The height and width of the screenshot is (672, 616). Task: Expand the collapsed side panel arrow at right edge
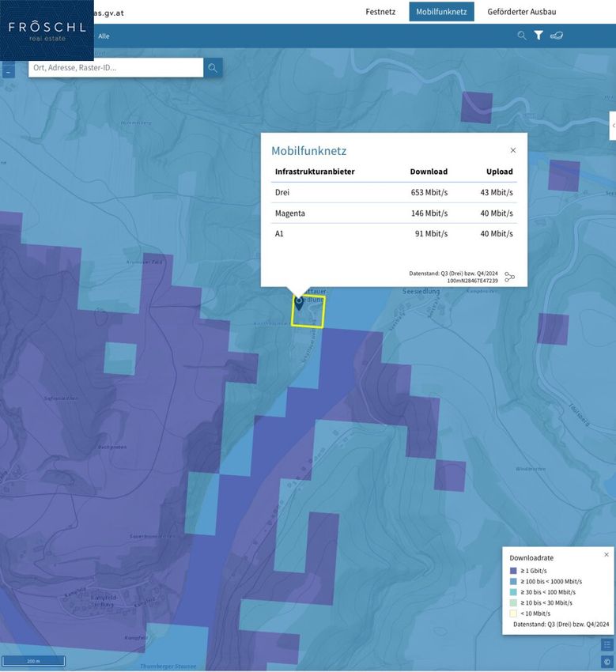pos(613,126)
